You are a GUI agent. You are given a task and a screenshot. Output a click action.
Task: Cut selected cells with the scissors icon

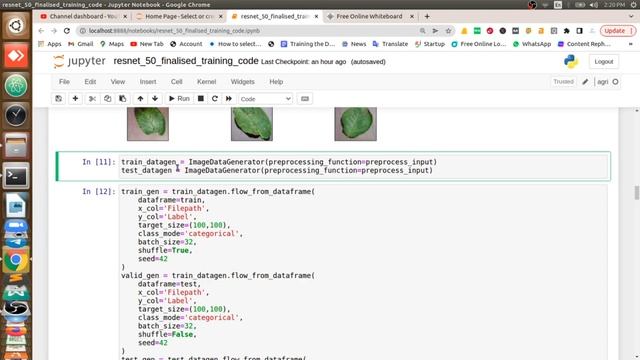(x=92, y=99)
